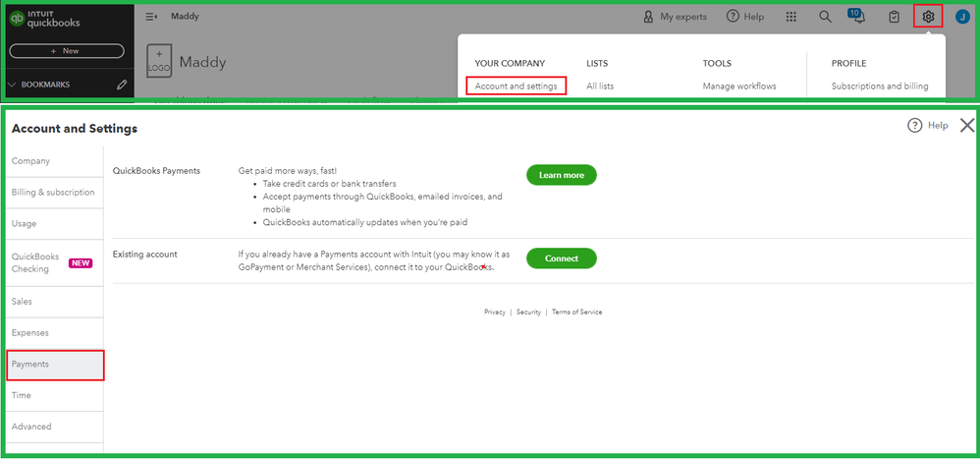Add company logo placeholder
Image resolution: width=980 pixels, height=459 pixels.
click(x=159, y=61)
